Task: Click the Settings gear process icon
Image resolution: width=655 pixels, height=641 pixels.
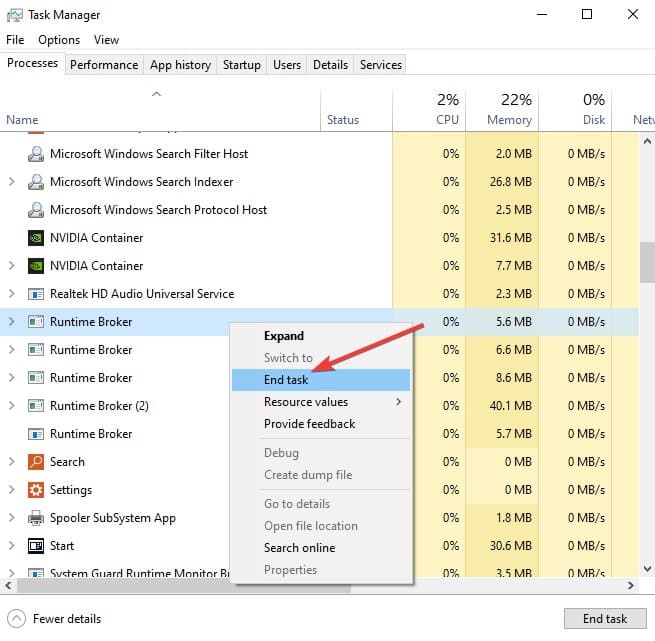Action: click(36, 490)
